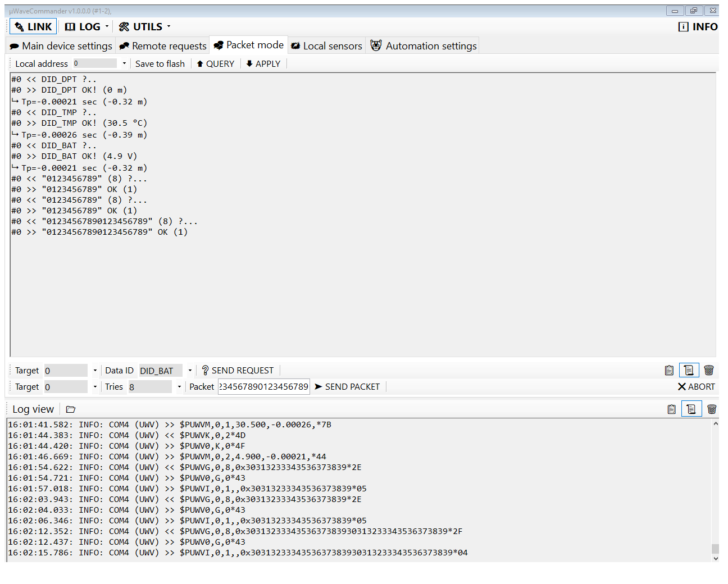Click the Data ID field showing DID_BAT
Viewport: 728px width, 584px height.
161,371
